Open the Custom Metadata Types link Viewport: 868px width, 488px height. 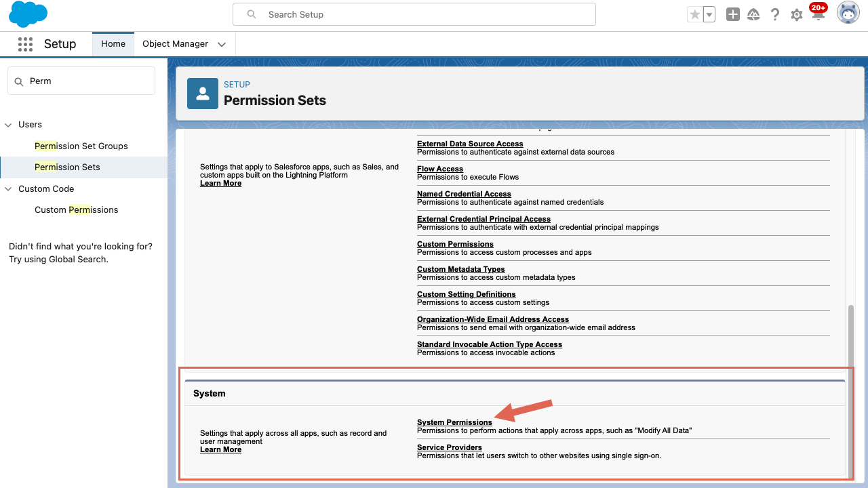[461, 269]
